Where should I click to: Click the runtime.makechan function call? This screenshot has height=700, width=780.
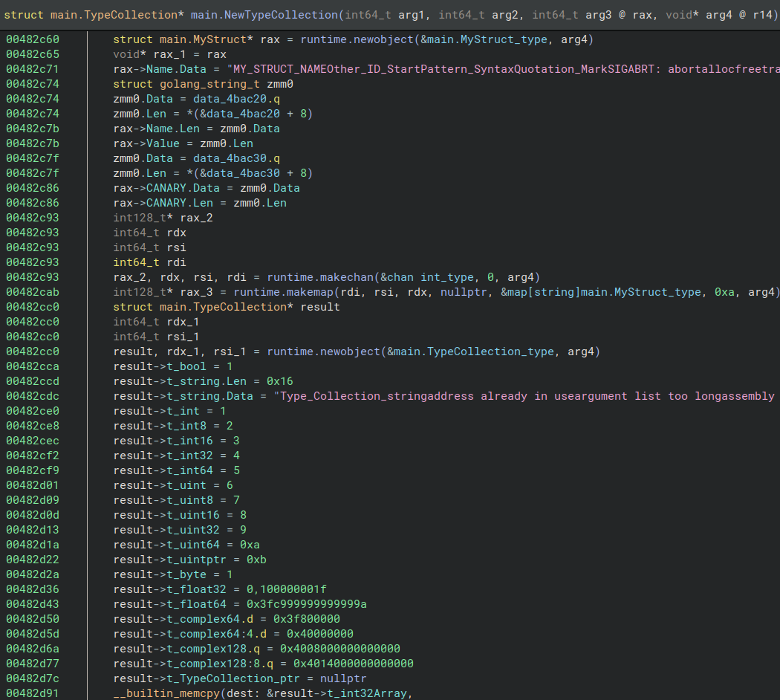click(317, 277)
